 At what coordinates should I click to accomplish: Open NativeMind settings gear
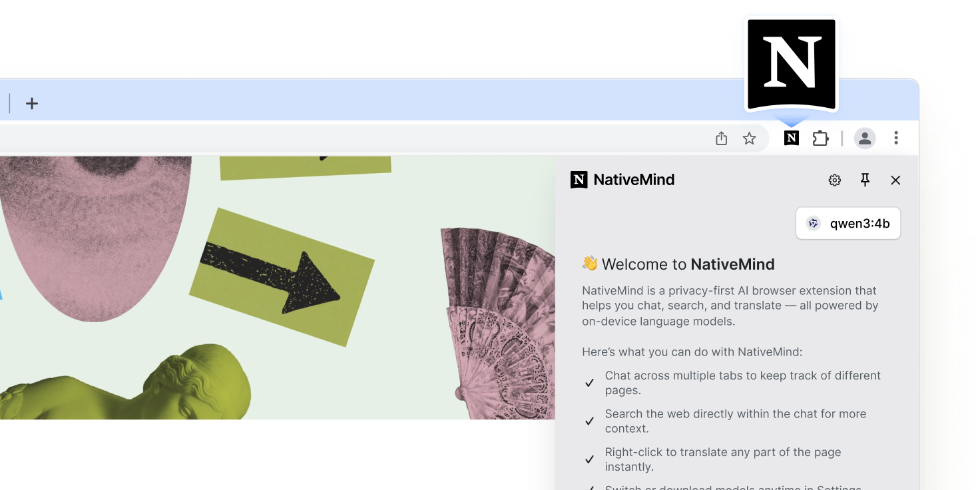pos(835,180)
